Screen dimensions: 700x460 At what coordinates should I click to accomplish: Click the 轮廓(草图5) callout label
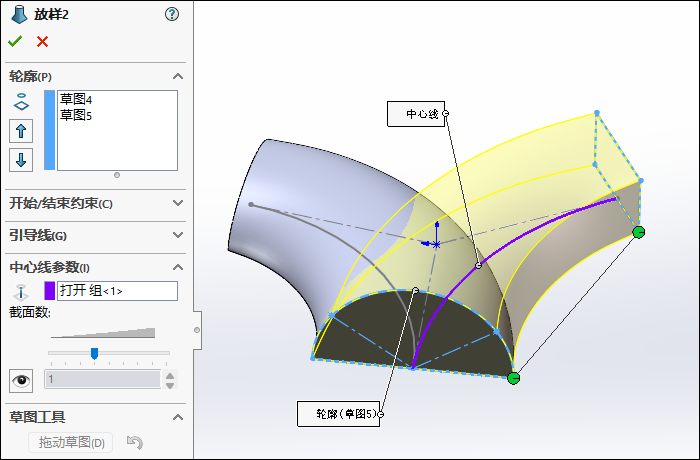[x=339, y=414]
